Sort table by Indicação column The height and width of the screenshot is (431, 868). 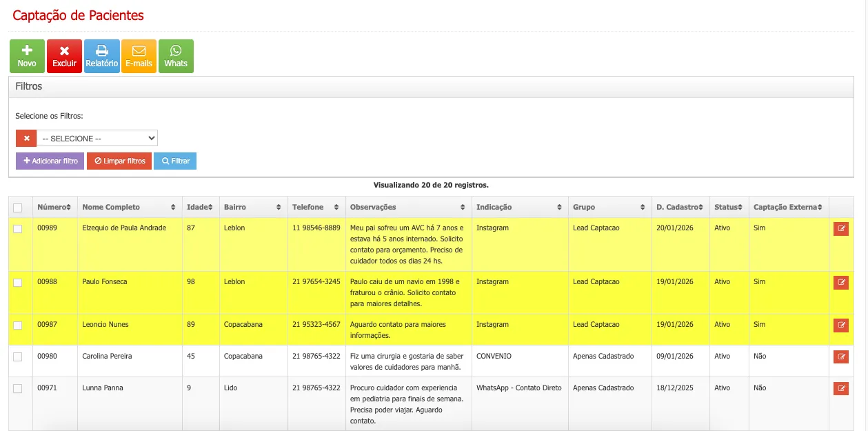coord(520,207)
